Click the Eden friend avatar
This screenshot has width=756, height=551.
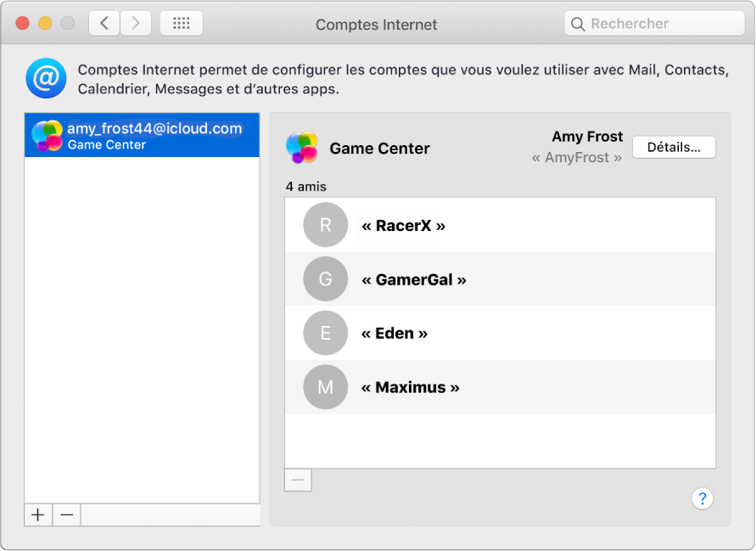[325, 333]
